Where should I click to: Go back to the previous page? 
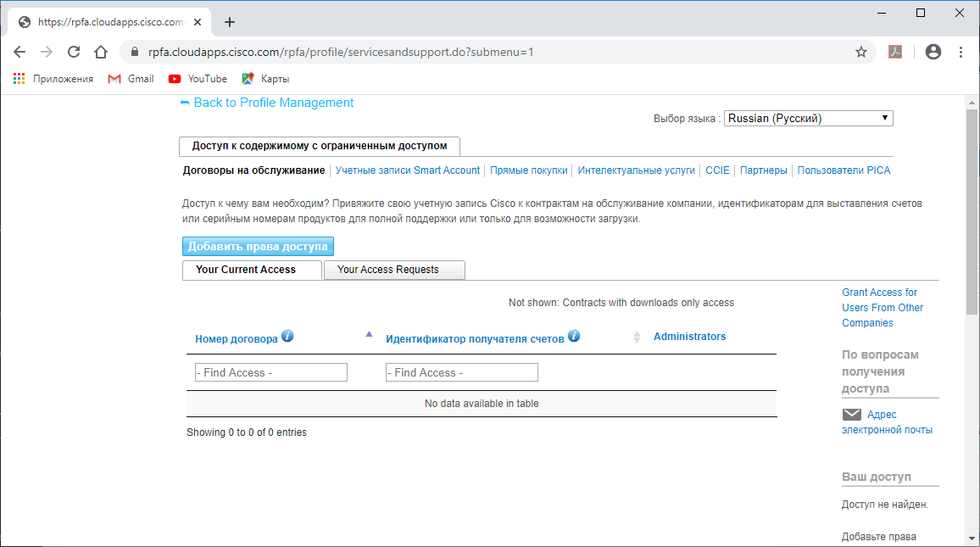click(19, 52)
